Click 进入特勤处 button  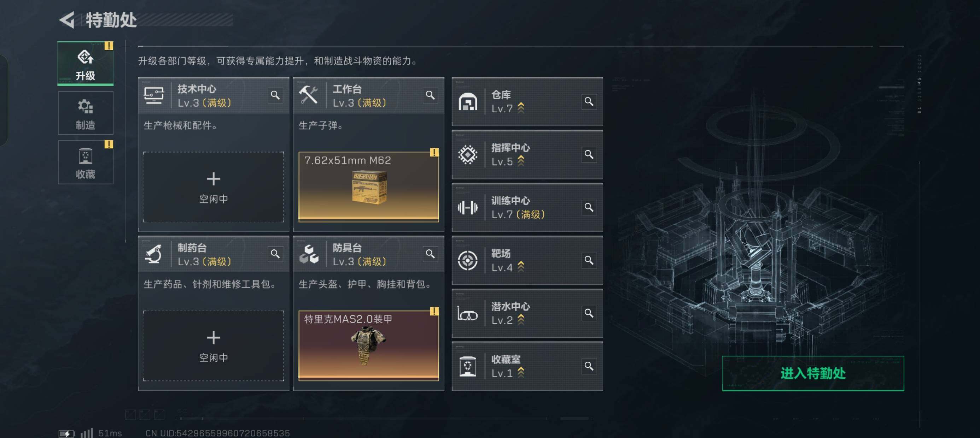tap(813, 373)
